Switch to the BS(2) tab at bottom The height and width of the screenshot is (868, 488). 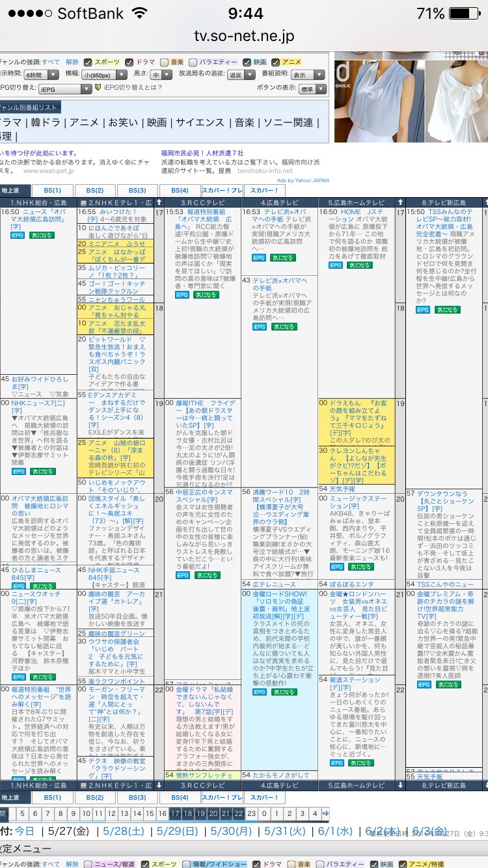click(94, 797)
